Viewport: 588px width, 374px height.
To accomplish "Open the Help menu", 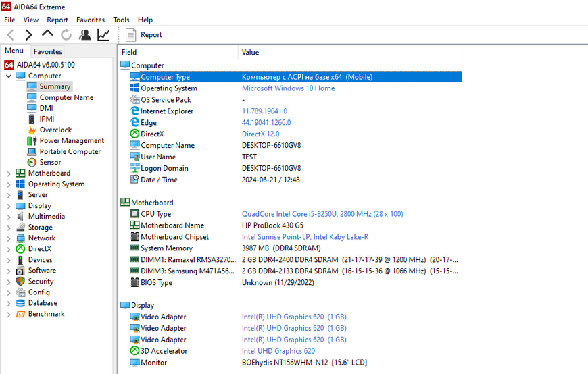I will tap(145, 20).
